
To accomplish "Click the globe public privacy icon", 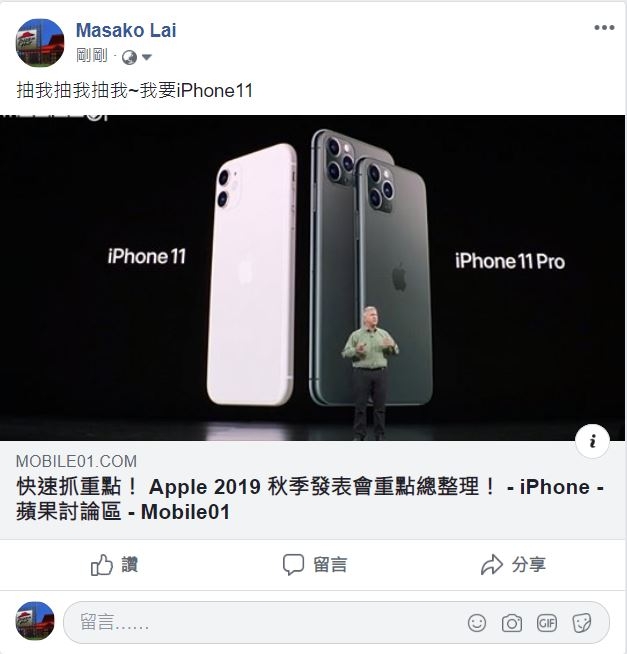I will 129,58.
